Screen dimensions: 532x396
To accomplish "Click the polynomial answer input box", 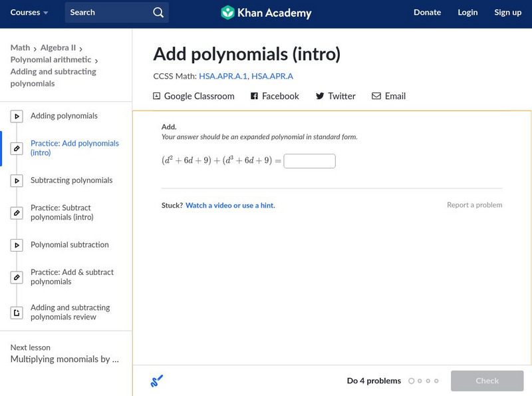I will (309, 161).
